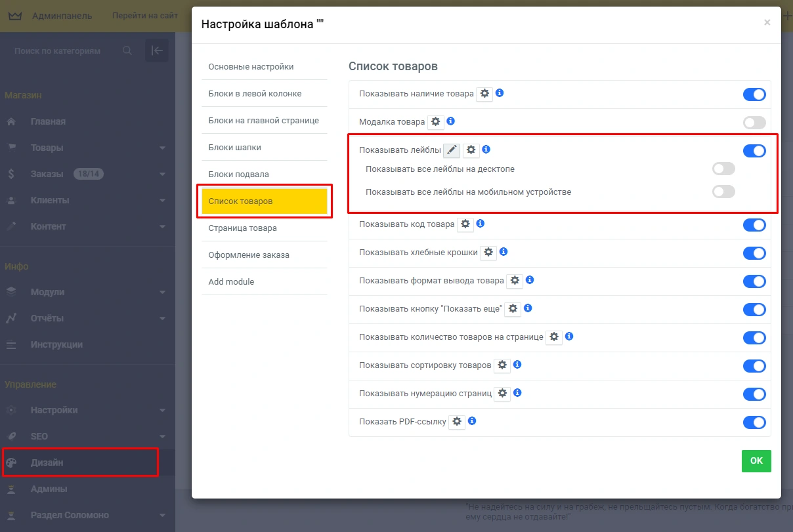Click info icon for 'Показывать код товара'
793x532 pixels.
481,224
